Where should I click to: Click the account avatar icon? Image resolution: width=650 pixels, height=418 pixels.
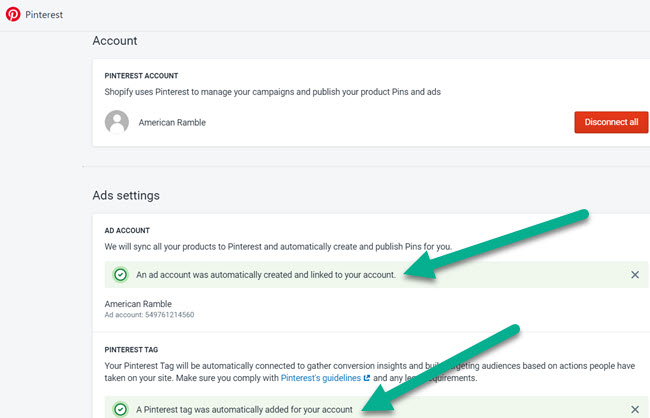(x=118, y=122)
